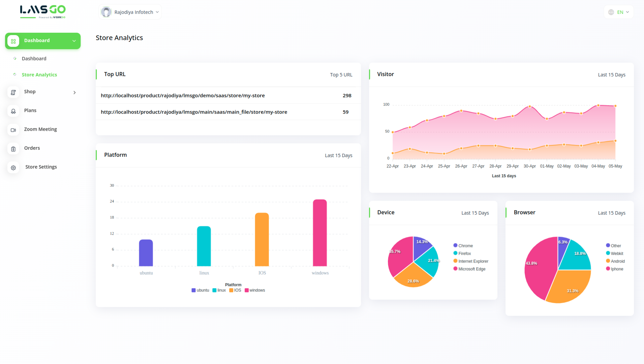Image resolution: width=644 pixels, height=364 pixels.
Task: Click the globe language icon
Action: [611, 12]
